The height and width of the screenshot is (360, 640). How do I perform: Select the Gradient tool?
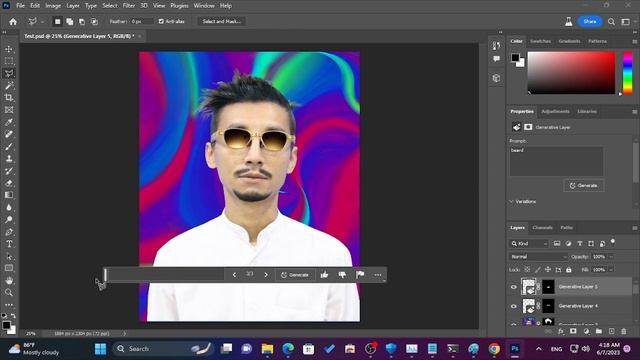pos(9,195)
